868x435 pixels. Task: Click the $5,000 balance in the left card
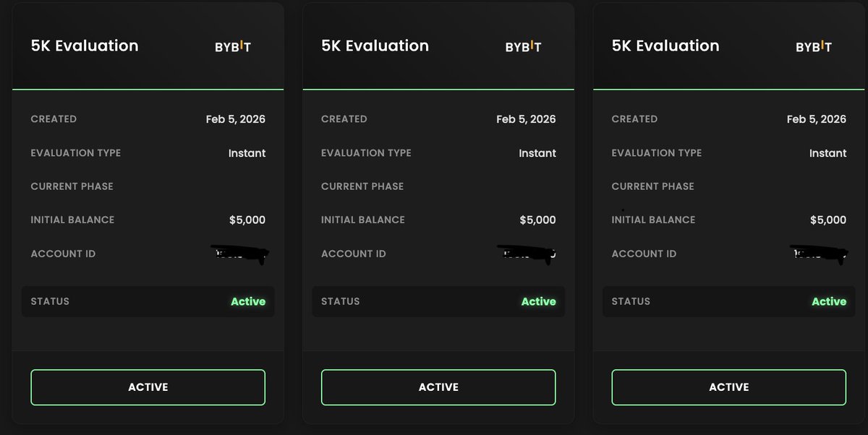tap(247, 220)
